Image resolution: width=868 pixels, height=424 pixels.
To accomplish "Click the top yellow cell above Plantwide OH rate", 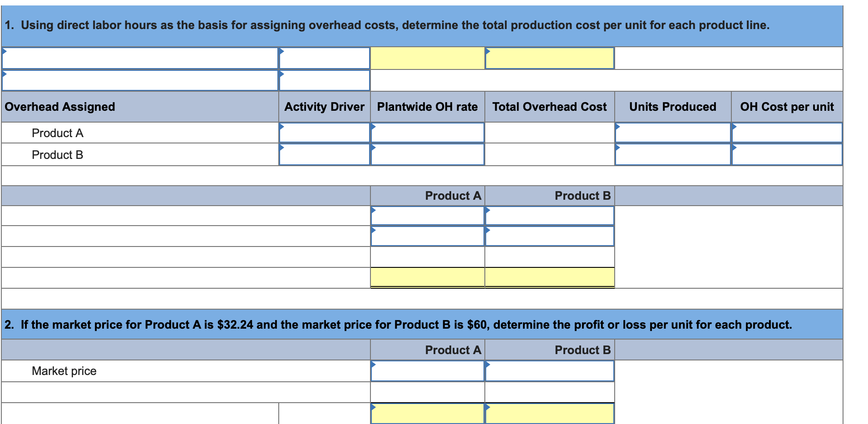I will 428,58.
